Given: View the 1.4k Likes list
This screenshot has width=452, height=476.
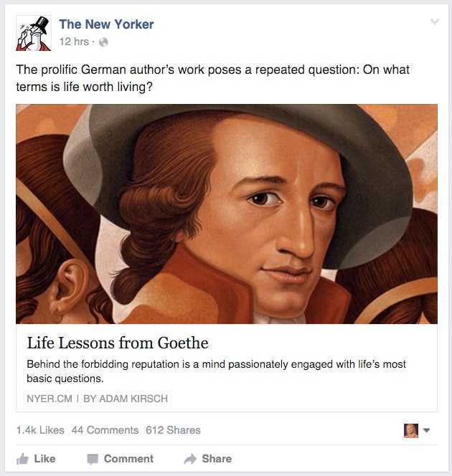Looking at the screenshot, I should coord(40,430).
